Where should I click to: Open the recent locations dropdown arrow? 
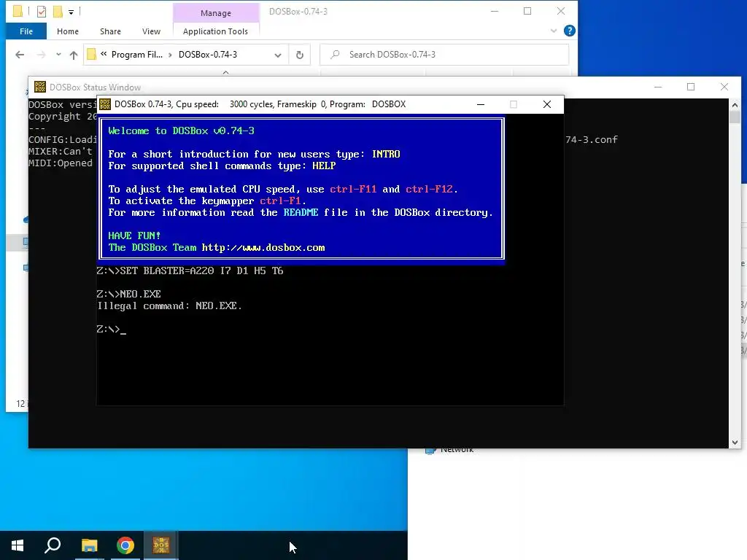58,54
